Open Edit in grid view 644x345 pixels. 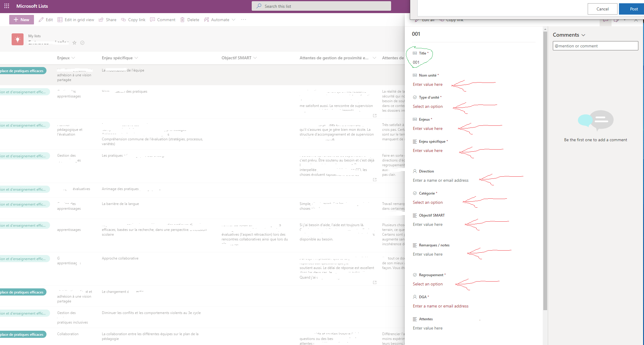(76, 20)
